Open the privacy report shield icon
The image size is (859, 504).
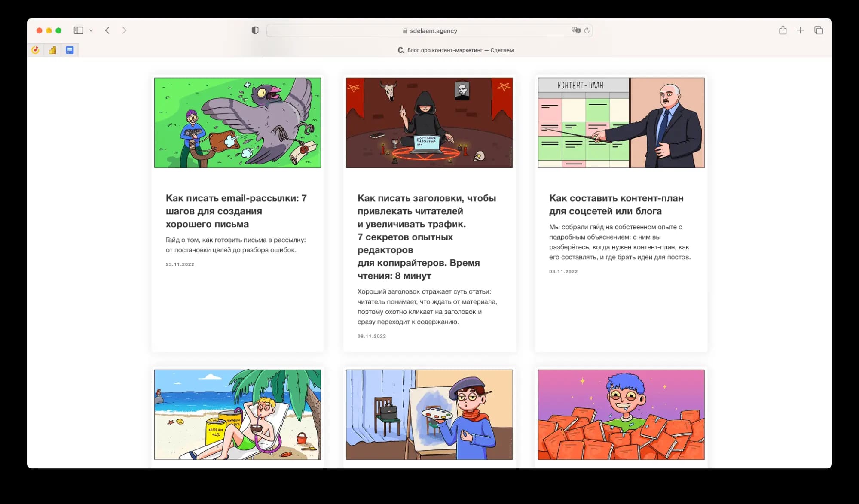point(255,30)
